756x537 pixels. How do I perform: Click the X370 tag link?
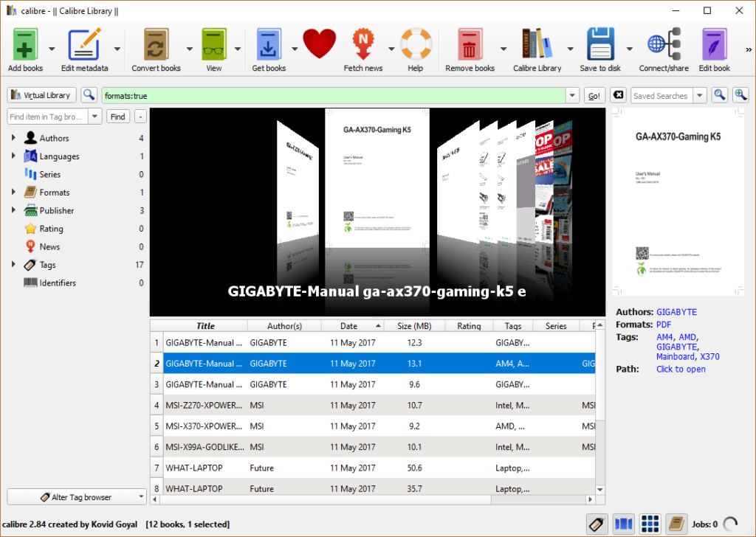pos(709,356)
